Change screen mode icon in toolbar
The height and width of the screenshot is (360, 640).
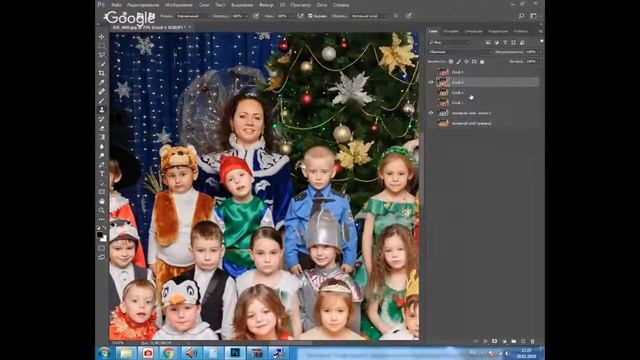101,257
